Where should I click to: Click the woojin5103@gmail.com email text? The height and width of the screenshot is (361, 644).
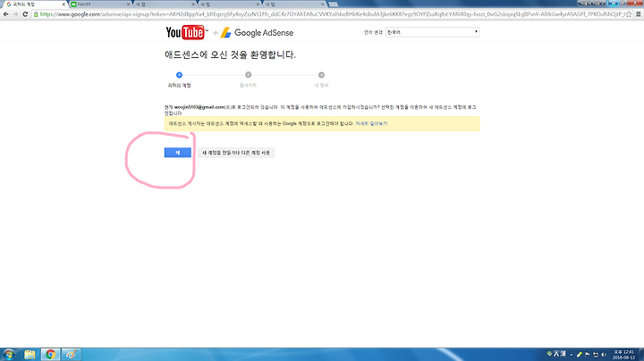click(x=199, y=107)
